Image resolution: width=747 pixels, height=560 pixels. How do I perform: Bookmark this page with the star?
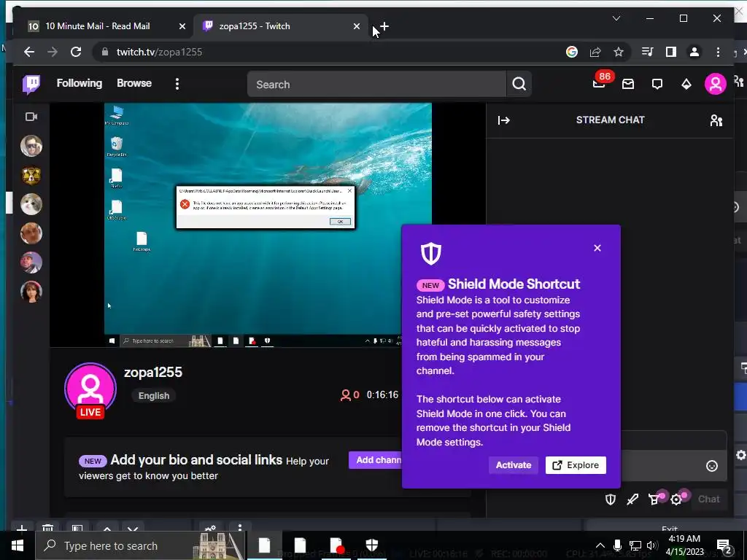(619, 52)
